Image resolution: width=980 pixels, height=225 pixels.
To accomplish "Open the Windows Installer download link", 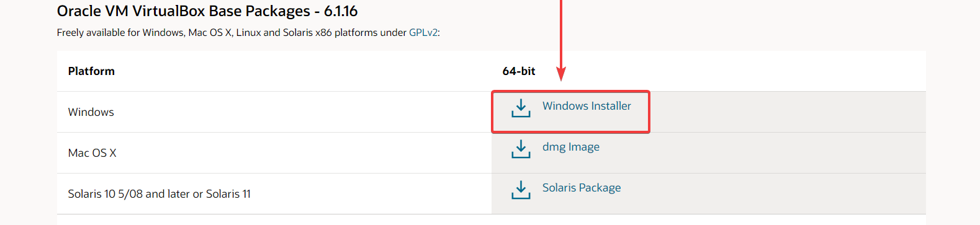I will tap(587, 106).
